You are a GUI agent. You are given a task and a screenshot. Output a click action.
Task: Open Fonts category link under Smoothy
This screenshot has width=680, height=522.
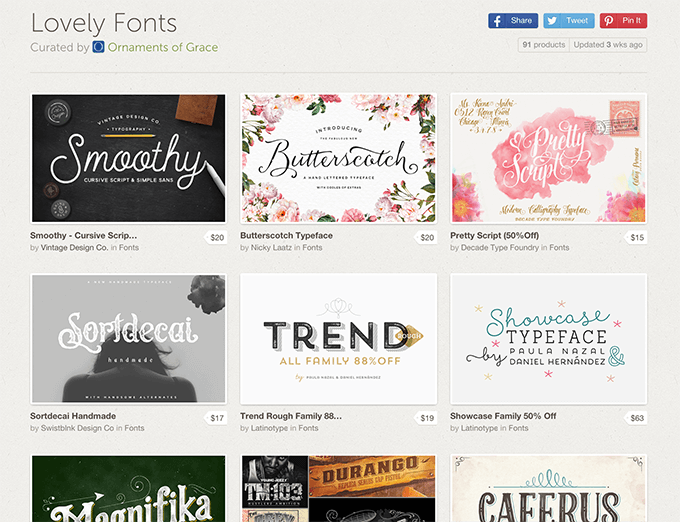coord(129,248)
